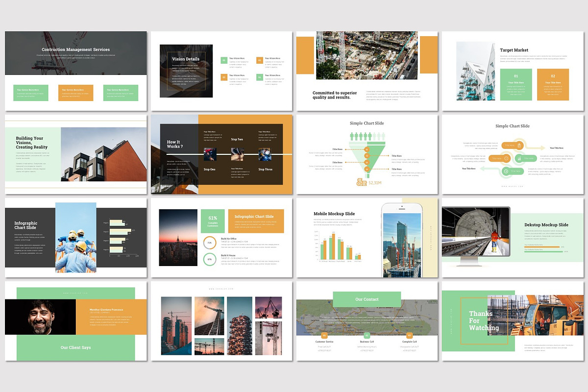Click the green 61% Complete Customers box

[213, 221]
